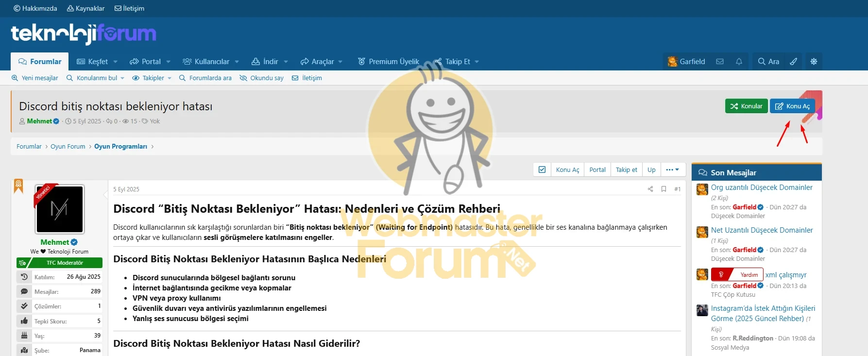The image size is (868, 356).
Task: Open Mehmet's profile under the thread title
Action: click(39, 121)
